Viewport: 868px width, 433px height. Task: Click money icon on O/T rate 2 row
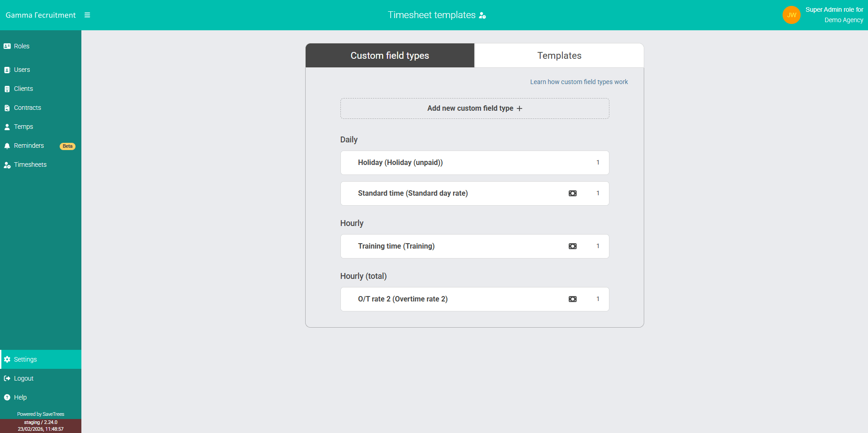572,299
